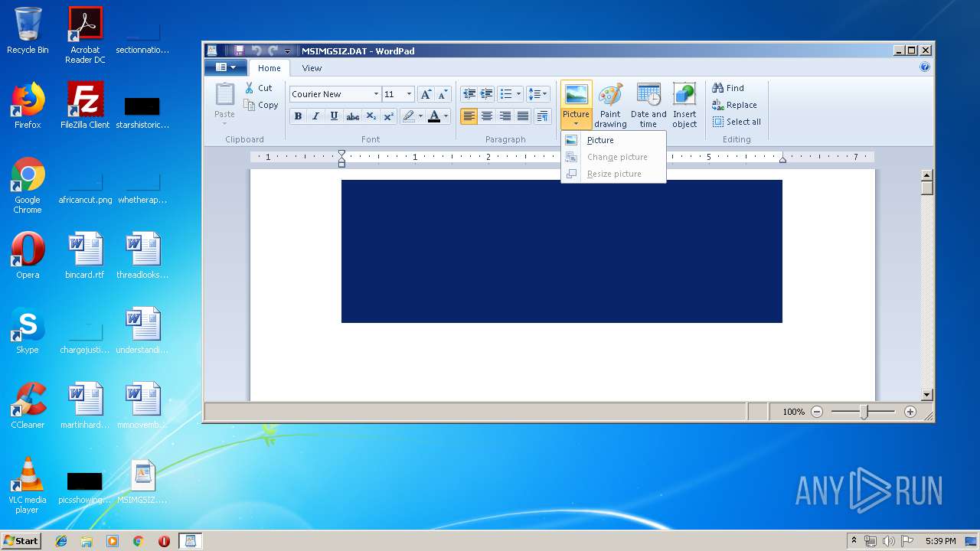Viewport: 980px width, 551px height.
Task: Apply the font text color
Action: [x=434, y=116]
